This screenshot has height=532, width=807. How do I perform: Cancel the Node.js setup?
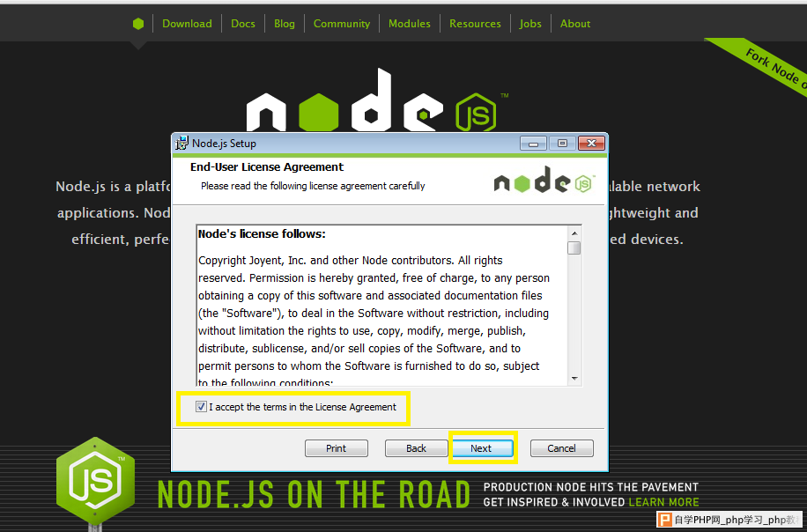point(561,448)
